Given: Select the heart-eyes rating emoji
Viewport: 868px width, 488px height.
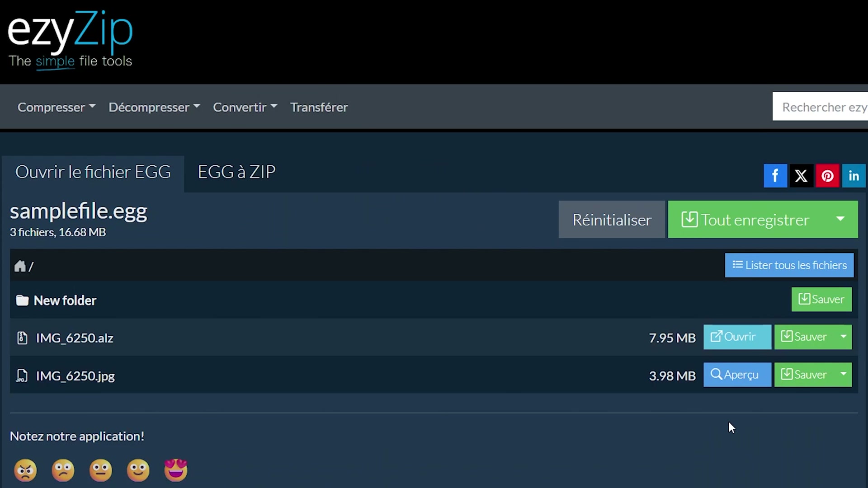Looking at the screenshot, I should [x=175, y=470].
